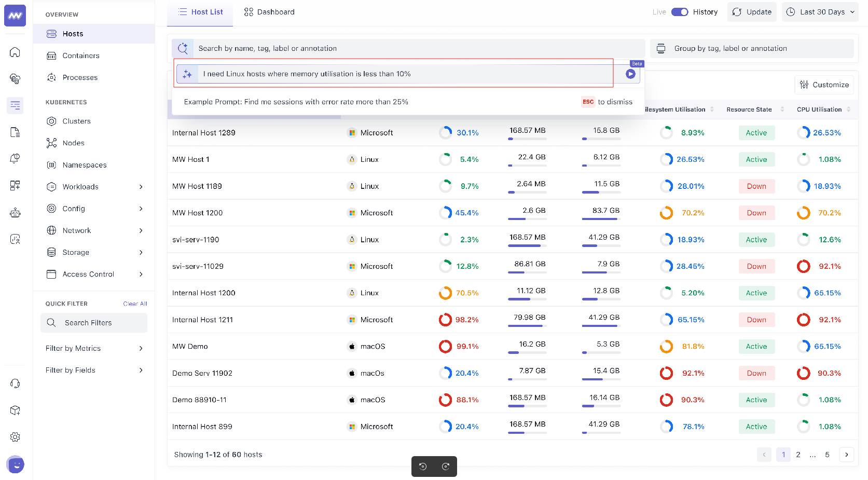Open Containers in the sidebar
The image size is (868, 480).
81,56
